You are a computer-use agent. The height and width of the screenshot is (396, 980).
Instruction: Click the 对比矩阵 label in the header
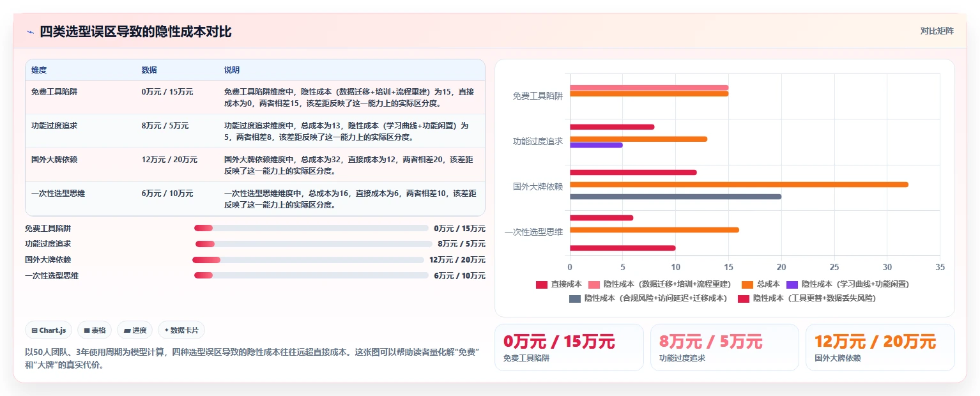click(x=937, y=31)
